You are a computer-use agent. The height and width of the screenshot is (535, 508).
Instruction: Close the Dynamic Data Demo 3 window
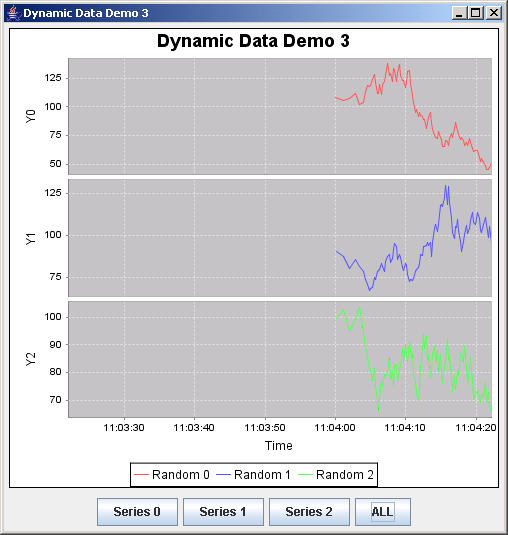tap(493, 13)
